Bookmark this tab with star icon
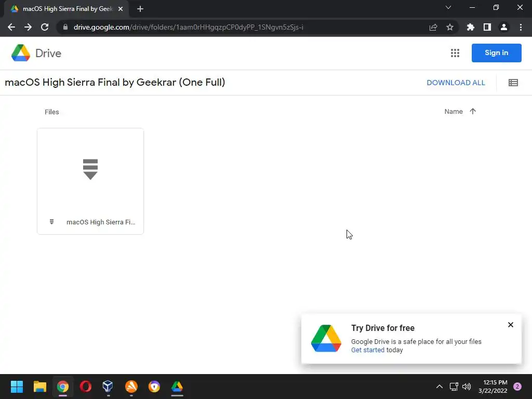532x399 pixels. pyautogui.click(x=450, y=27)
